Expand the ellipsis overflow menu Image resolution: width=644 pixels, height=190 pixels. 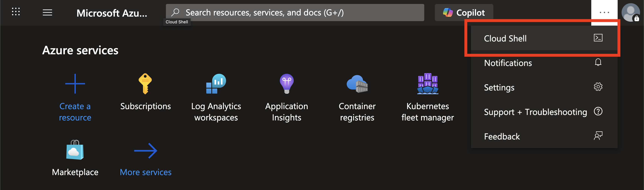(x=604, y=12)
